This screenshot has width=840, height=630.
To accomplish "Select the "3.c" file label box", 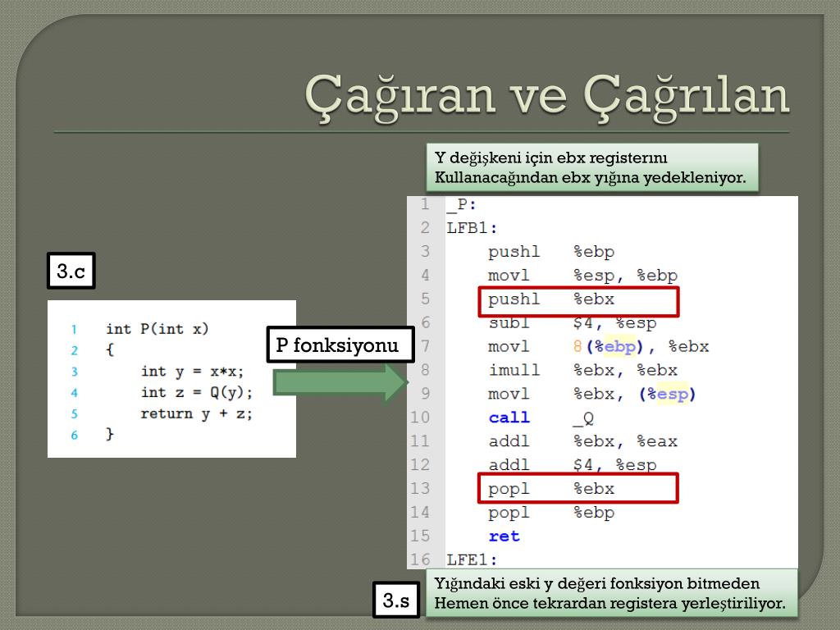I will pyautogui.click(x=71, y=271).
